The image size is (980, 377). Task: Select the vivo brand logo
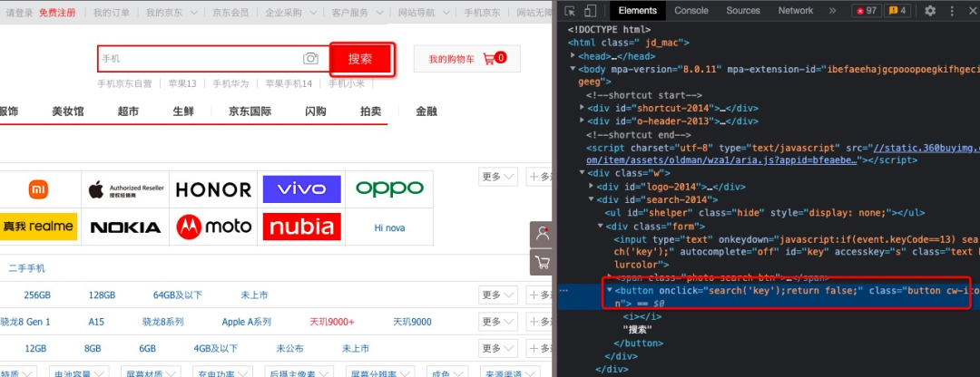(301, 189)
